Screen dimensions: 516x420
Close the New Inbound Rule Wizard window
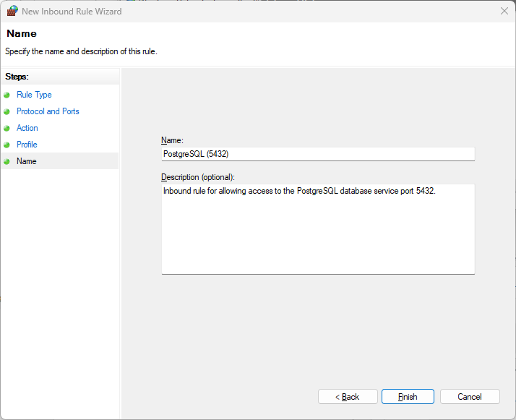click(x=504, y=11)
